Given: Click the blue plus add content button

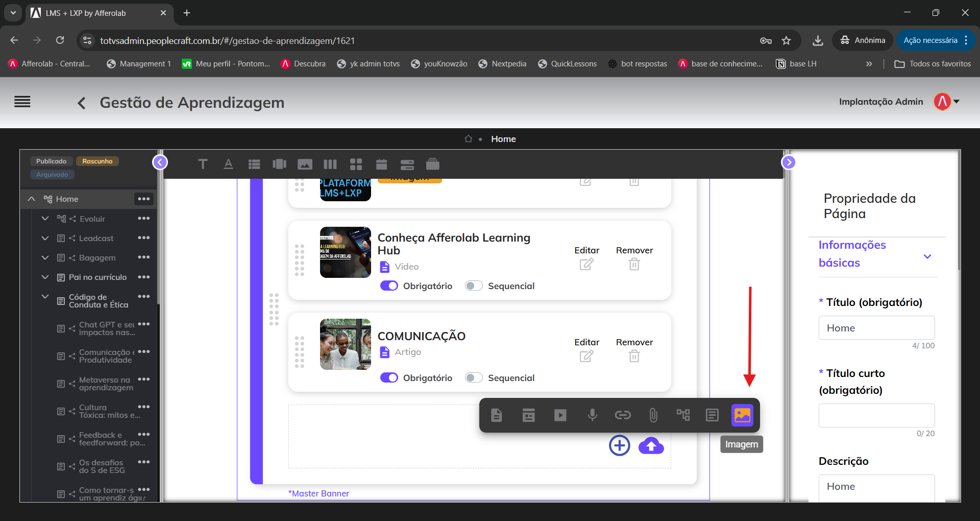Looking at the screenshot, I should (620, 445).
